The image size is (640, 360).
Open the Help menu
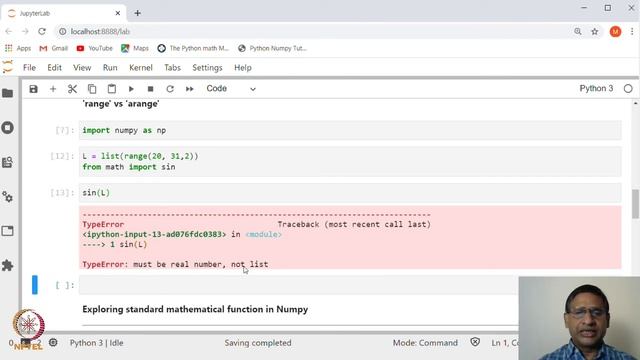pos(243,68)
